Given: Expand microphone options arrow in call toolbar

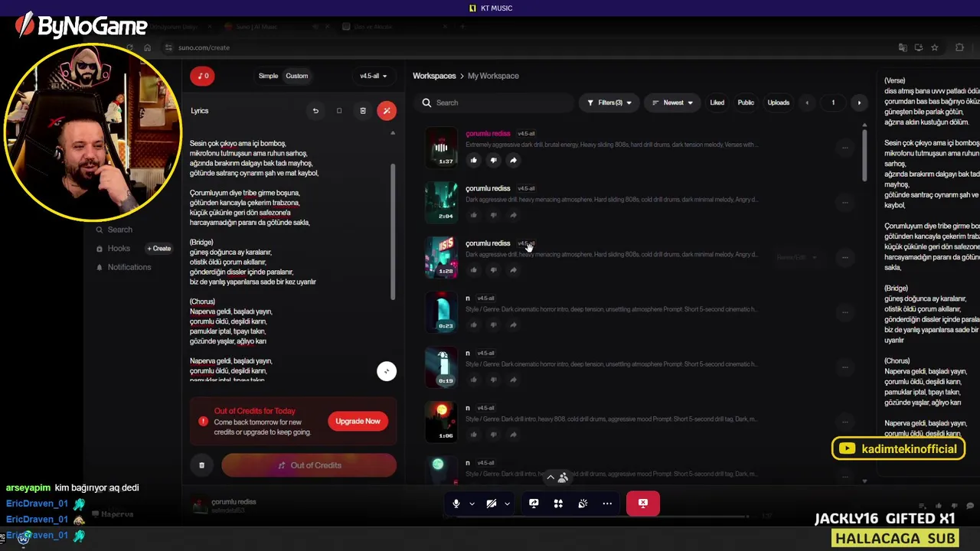Looking at the screenshot, I should 472,504.
